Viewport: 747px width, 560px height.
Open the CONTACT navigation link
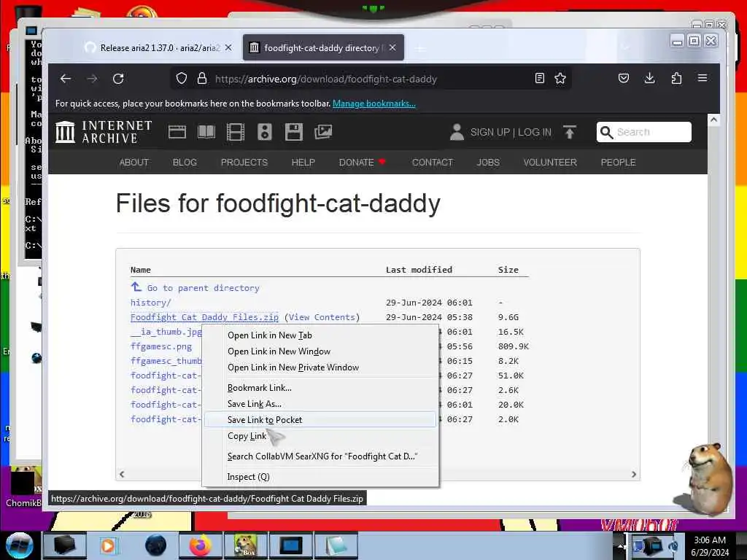click(432, 163)
